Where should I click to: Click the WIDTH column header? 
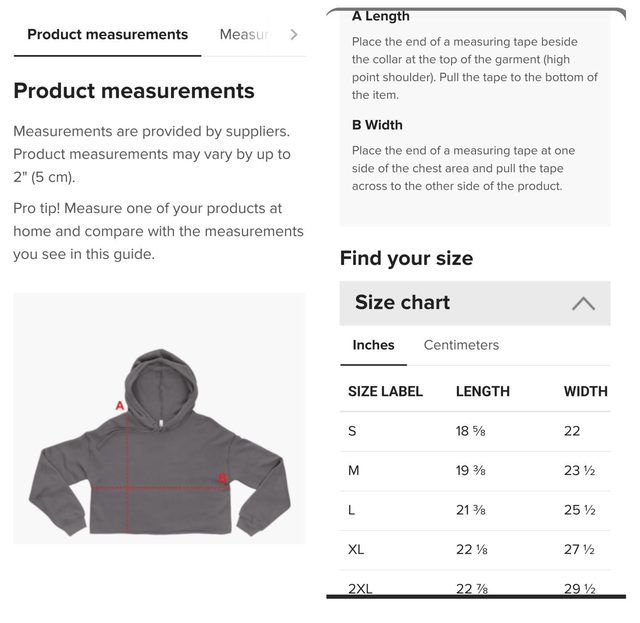(585, 391)
